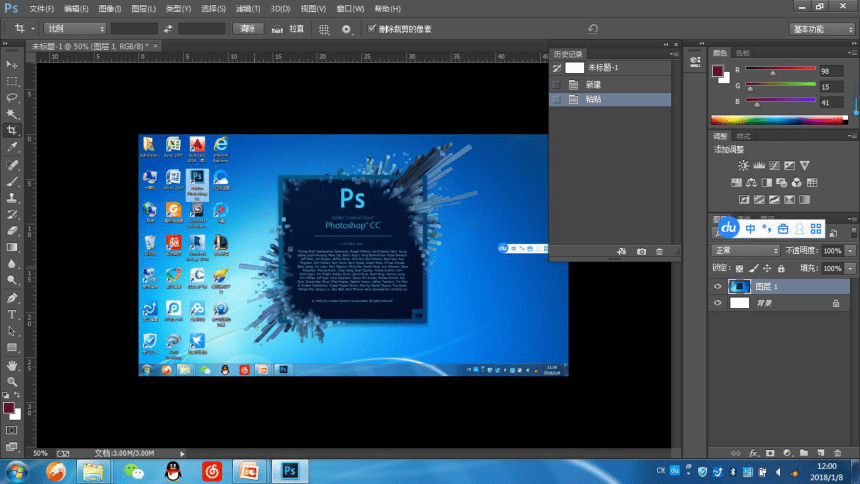Select the Magic Wand tool
The width and height of the screenshot is (860, 484).
[x=12, y=114]
